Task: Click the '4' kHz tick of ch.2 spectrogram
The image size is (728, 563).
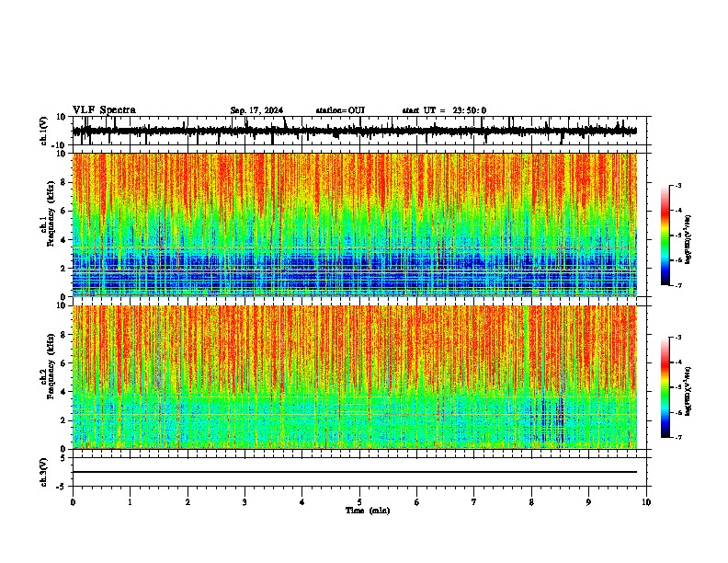Action: coord(63,392)
